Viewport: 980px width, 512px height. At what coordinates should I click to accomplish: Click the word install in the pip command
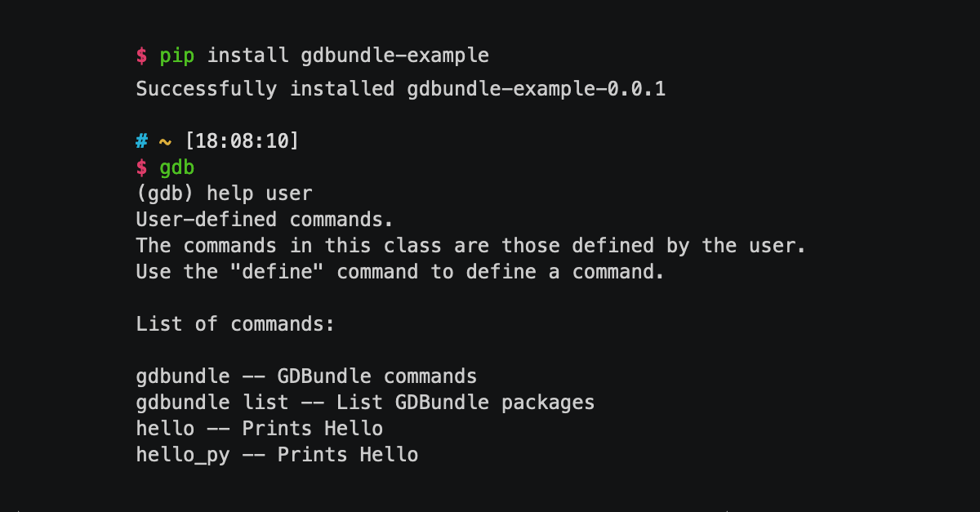point(248,56)
